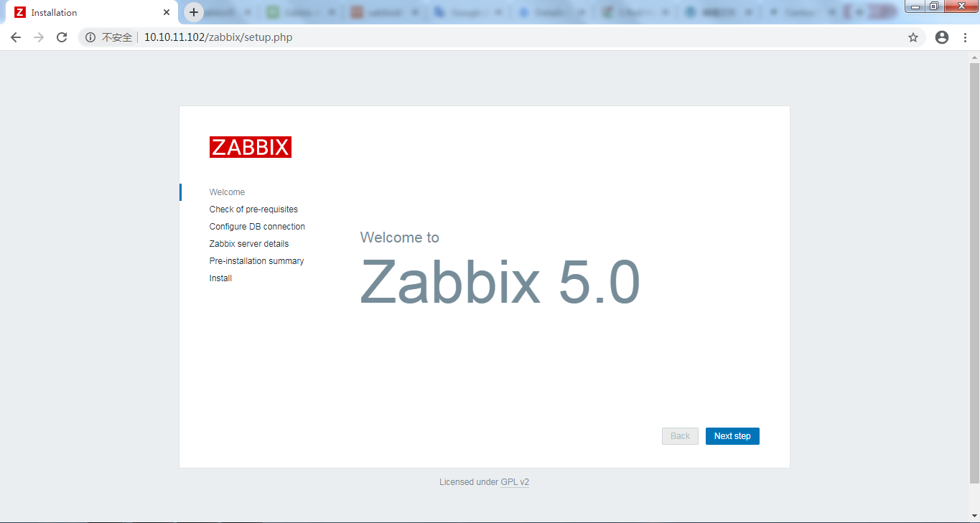This screenshot has height=523, width=980.
Task: Click the scrollbar down arrow
Action: point(974,515)
